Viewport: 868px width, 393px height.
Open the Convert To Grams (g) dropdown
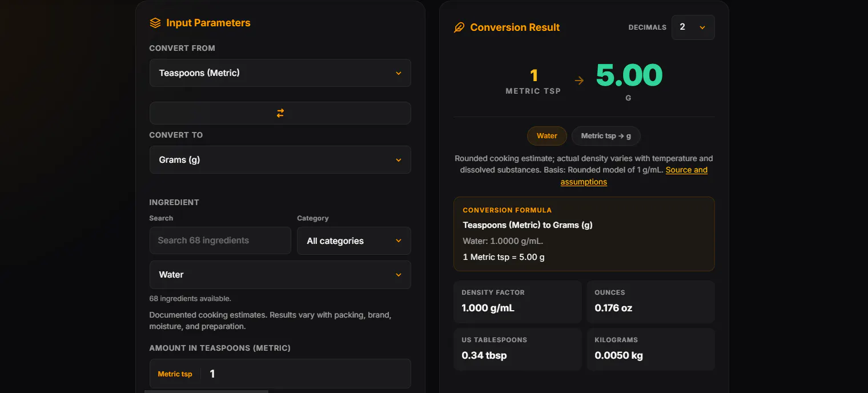[280, 160]
